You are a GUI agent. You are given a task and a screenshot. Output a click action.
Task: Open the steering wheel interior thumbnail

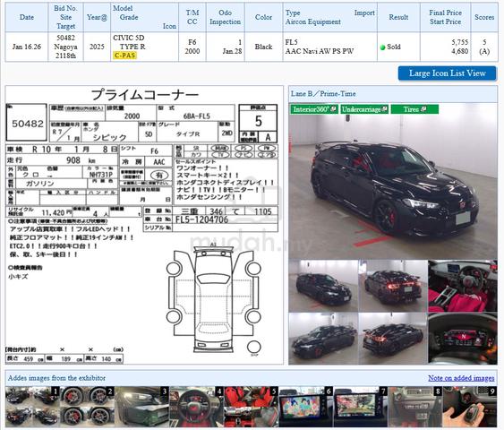[x=463, y=286]
